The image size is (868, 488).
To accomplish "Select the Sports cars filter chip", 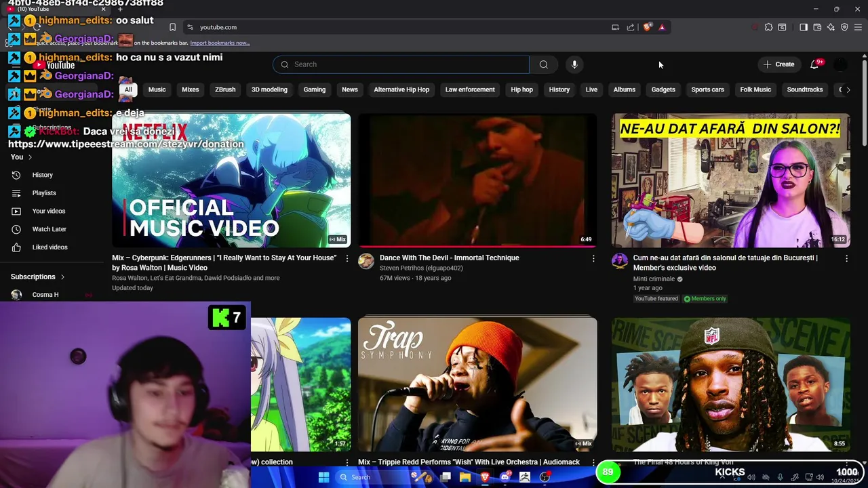I will tap(707, 89).
